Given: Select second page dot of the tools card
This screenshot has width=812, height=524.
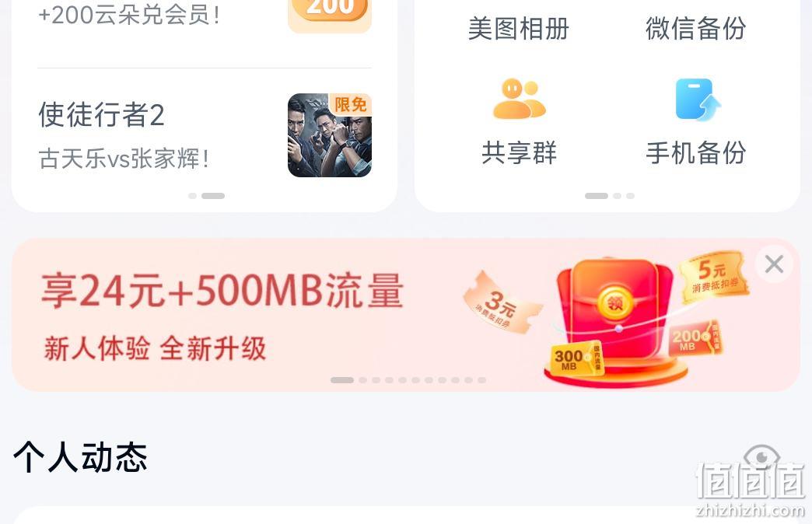Looking at the screenshot, I should click(x=617, y=196).
